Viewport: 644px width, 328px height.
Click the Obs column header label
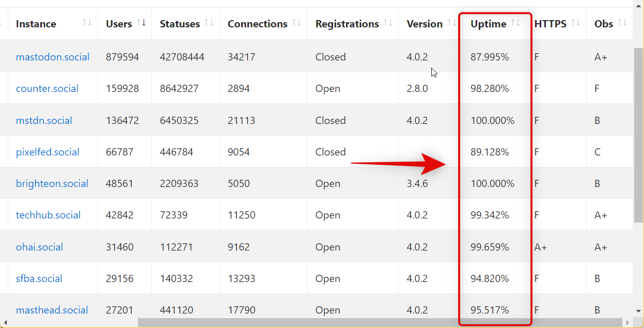tap(603, 24)
